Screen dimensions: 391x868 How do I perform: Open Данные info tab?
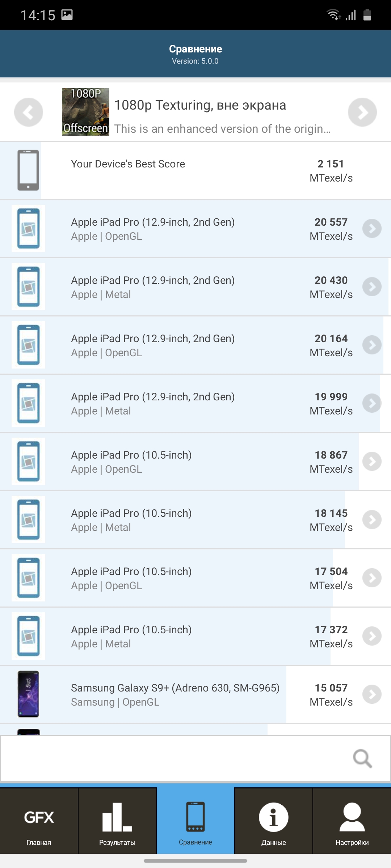(274, 821)
